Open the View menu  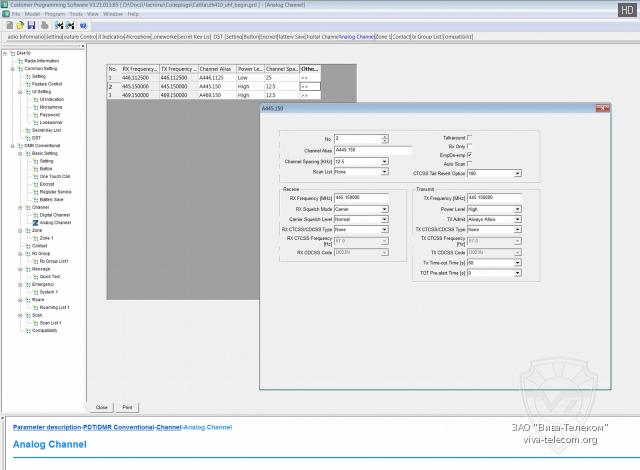point(93,14)
